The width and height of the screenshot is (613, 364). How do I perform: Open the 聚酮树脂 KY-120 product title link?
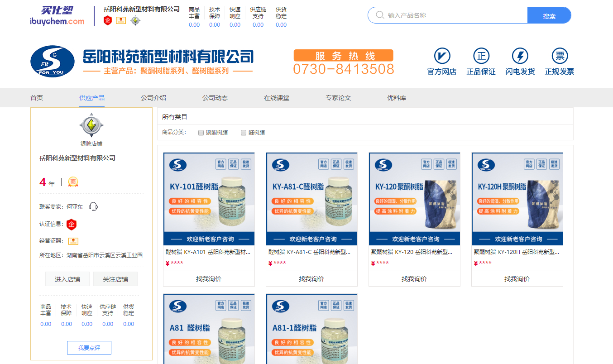coord(412,252)
